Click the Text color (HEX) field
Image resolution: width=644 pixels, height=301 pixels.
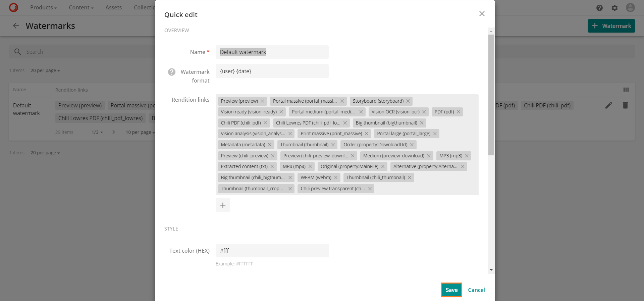(x=272, y=251)
